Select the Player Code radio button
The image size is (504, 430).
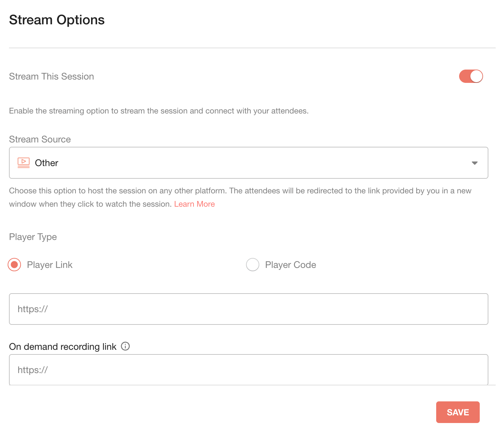253,265
